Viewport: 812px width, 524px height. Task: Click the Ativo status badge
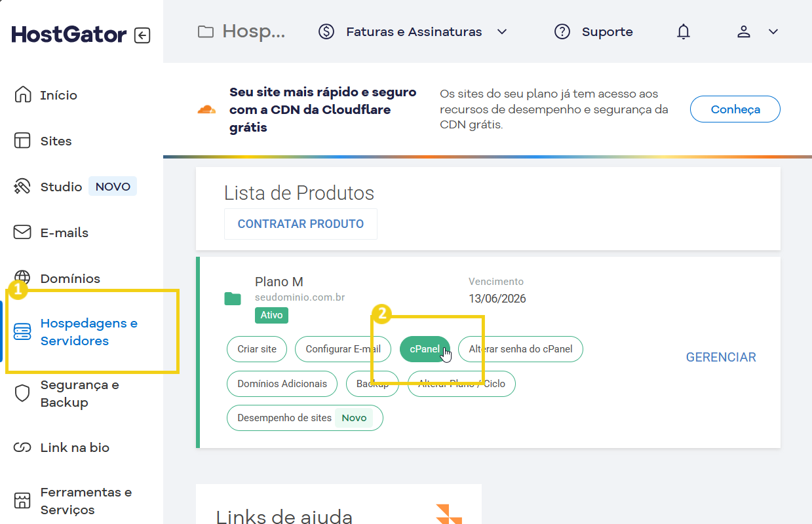(271, 315)
